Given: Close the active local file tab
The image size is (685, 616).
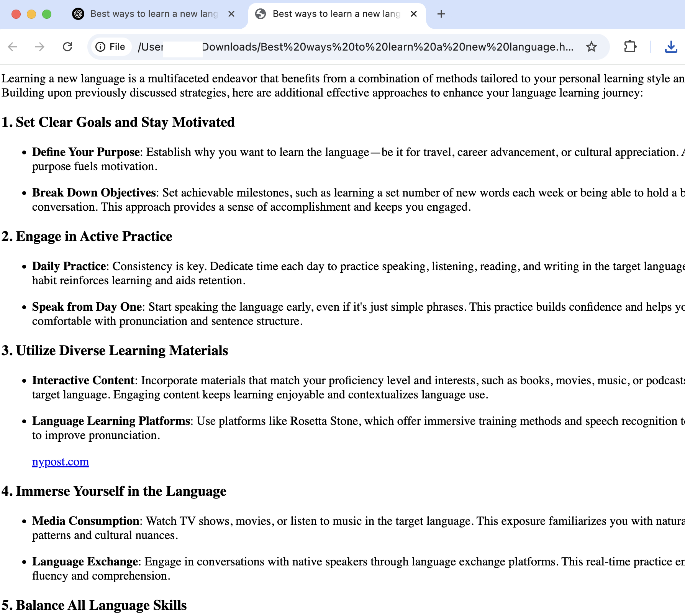Looking at the screenshot, I should (x=414, y=14).
